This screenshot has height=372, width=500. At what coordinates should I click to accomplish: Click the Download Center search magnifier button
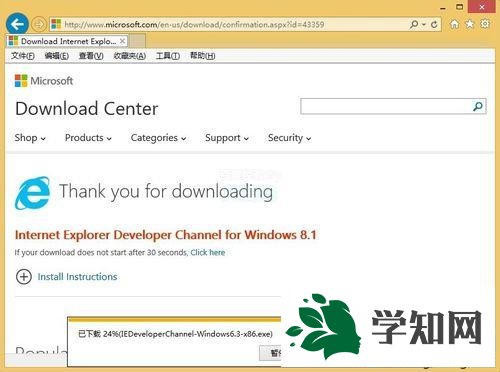[478, 106]
